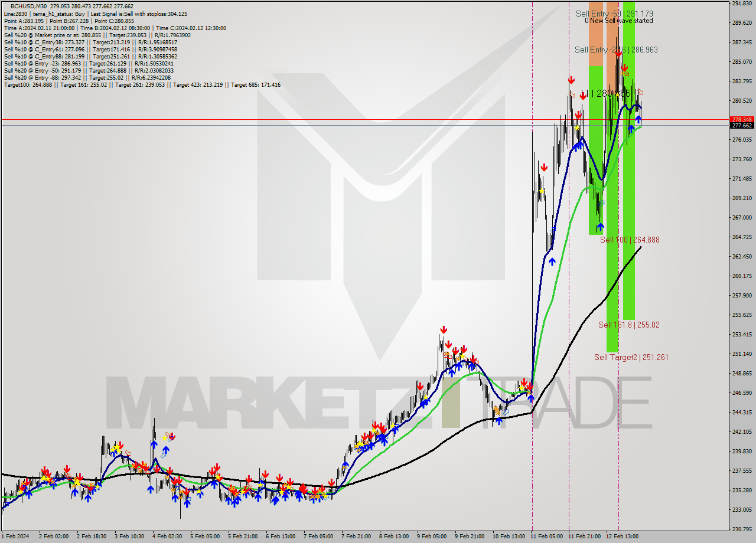Click the 291.830 price axis label

click(x=742, y=4)
